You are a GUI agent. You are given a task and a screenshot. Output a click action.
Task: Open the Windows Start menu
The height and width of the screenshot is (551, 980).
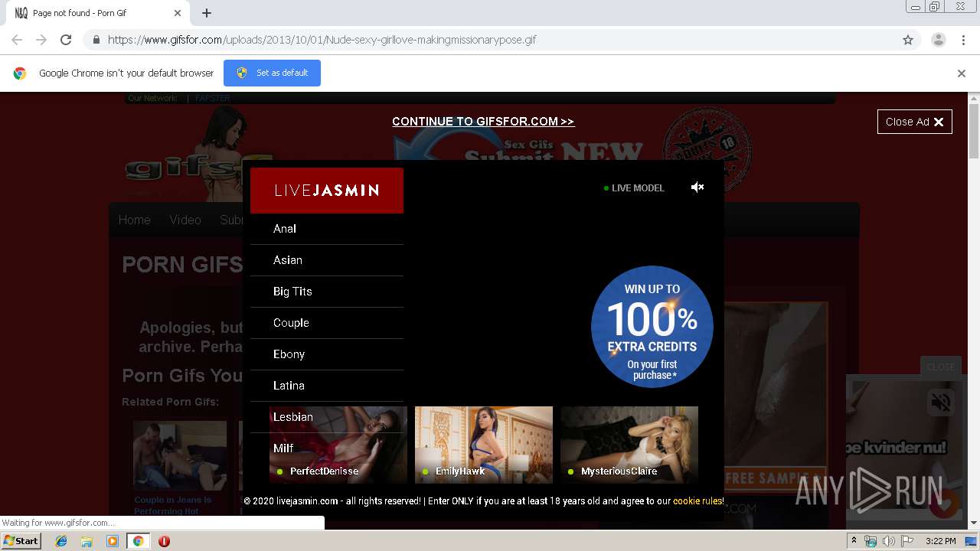[21, 541]
